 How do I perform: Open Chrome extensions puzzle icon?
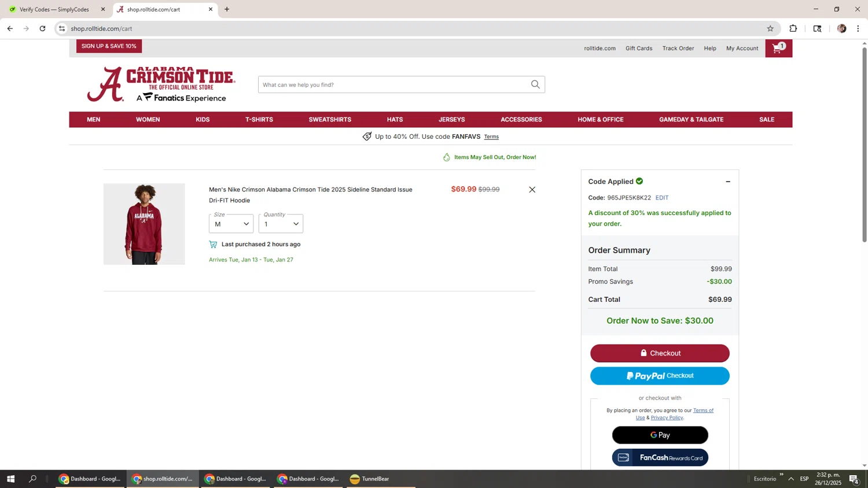(793, 28)
